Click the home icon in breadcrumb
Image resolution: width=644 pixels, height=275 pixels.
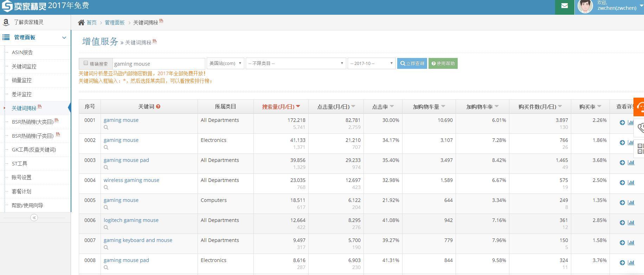(81, 22)
